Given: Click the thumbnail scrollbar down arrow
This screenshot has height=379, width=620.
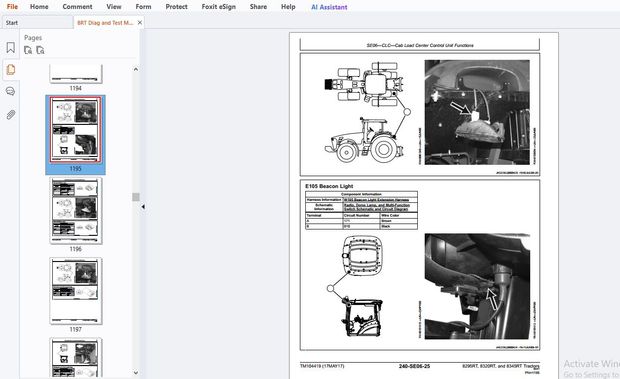Looking at the screenshot, I should (136, 372).
